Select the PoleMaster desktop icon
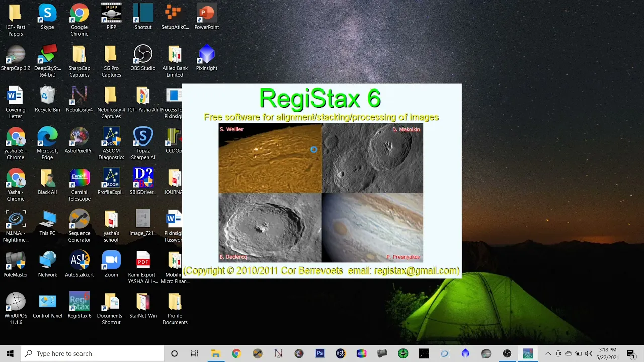Image resolution: width=644 pixels, height=362 pixels. pos(16,263)
